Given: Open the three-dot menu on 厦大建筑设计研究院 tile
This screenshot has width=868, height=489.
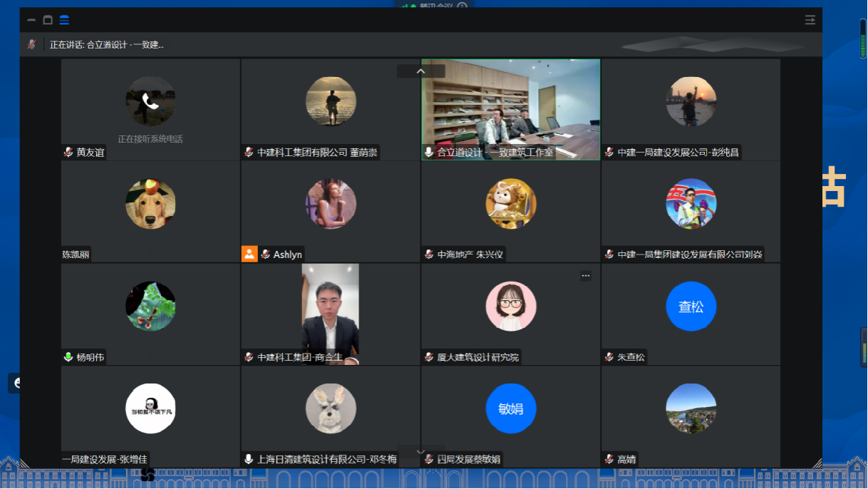Looking at the screenshot, I should (585, 276).
